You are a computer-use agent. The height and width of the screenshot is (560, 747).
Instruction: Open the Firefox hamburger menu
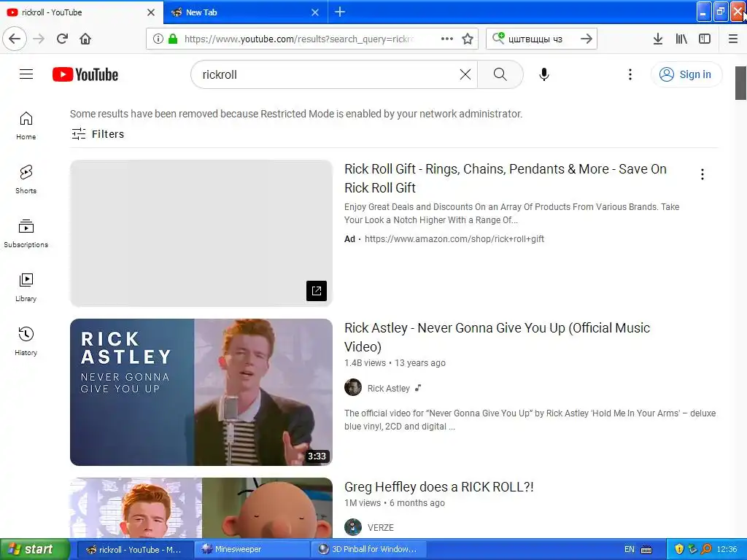point(733,39)
